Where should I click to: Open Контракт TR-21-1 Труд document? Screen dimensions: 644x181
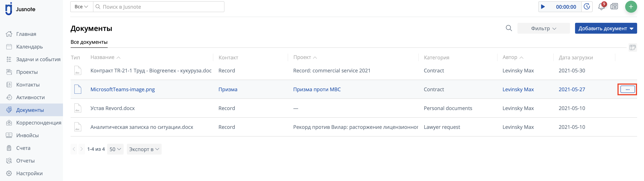coord(151,71)
